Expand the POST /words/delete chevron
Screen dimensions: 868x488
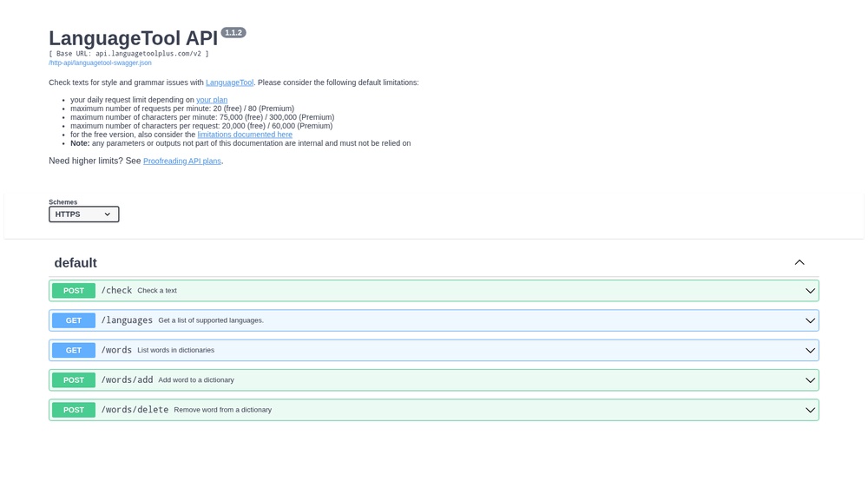[810, 411]
